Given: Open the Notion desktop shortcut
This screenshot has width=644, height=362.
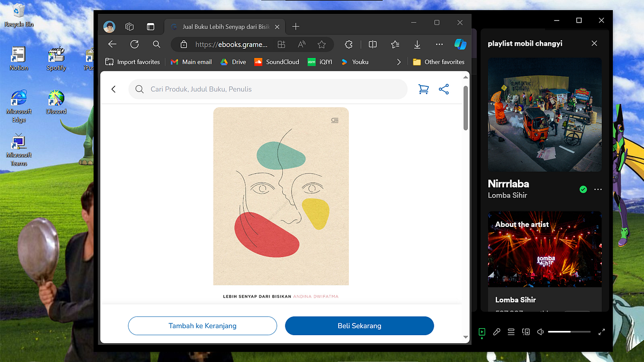Looking at the screenshot, I should tap(19, 58).
